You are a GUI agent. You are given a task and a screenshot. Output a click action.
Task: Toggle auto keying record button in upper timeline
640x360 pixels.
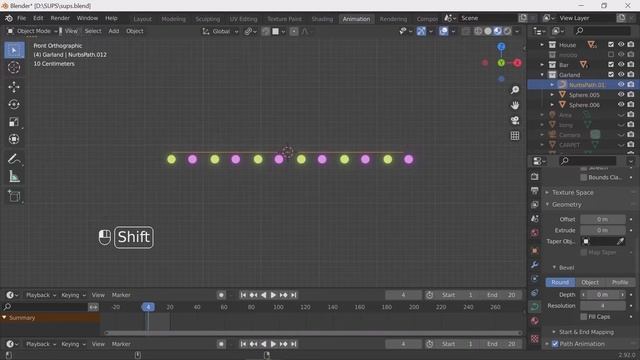click(221, 295)
